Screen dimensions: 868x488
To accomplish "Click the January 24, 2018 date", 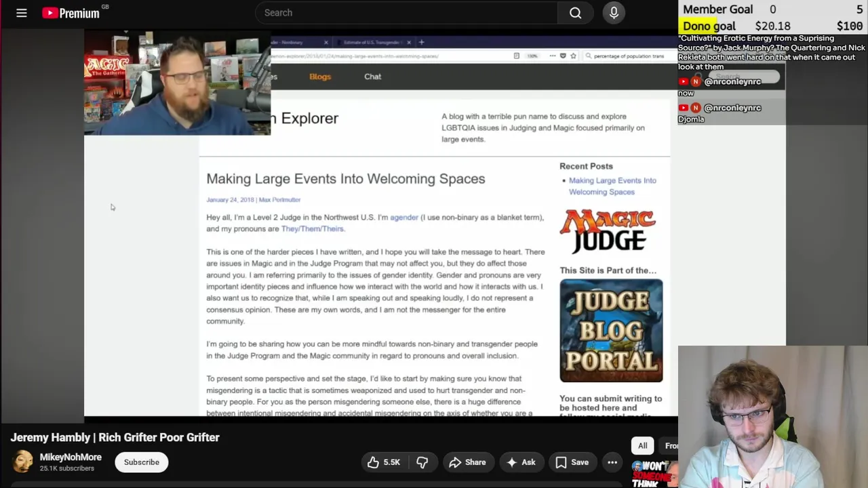I will (230, 200).
